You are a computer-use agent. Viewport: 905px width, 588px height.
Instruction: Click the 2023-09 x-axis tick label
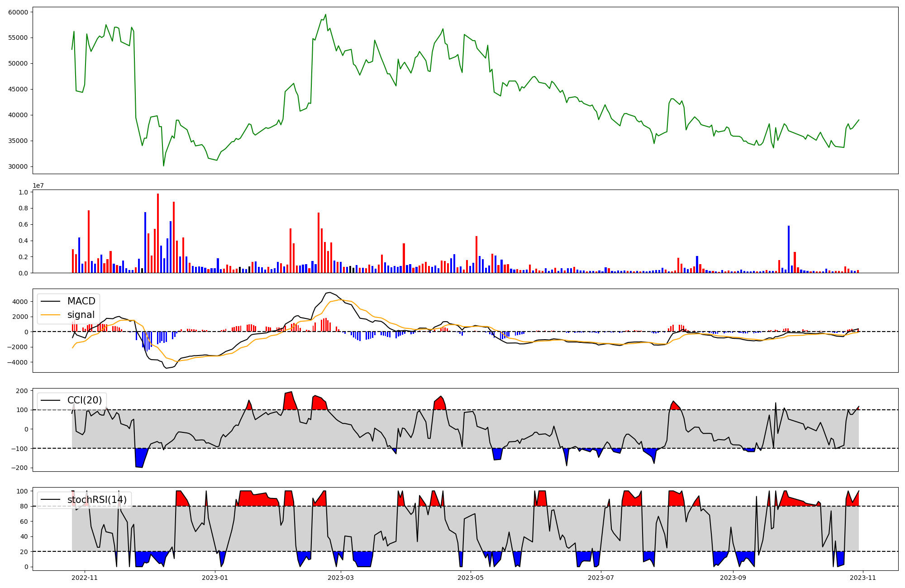(733, 578)
